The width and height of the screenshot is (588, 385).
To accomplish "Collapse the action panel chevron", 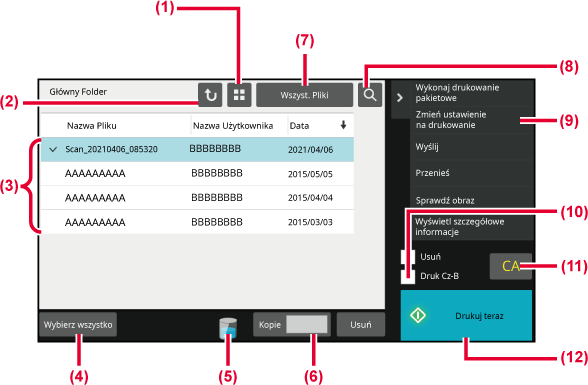I will 400,98.
